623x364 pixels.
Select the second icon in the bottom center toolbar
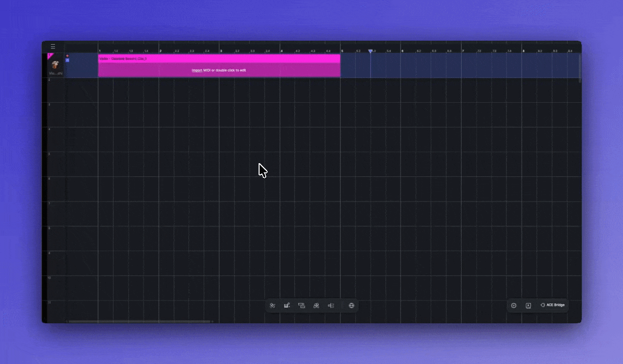click(x=287, y=306)
